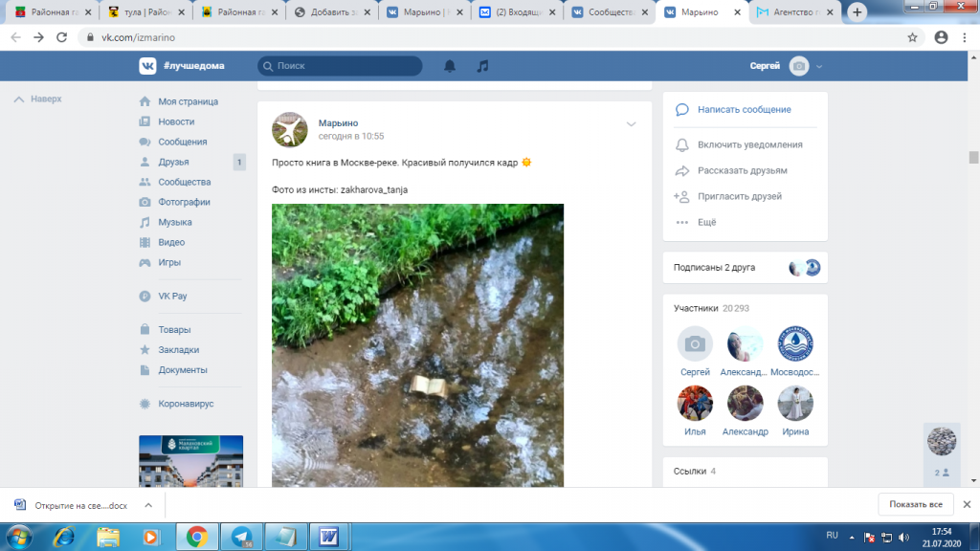This screenshot has height=551, width=980.
Task: Open Word from the taskbar
Action: click(x=329, y=537)
